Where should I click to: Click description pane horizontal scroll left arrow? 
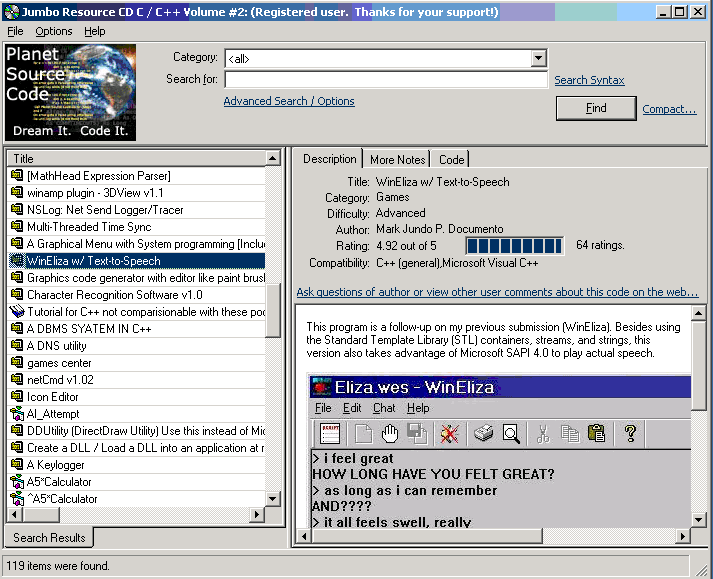[304, 536]
